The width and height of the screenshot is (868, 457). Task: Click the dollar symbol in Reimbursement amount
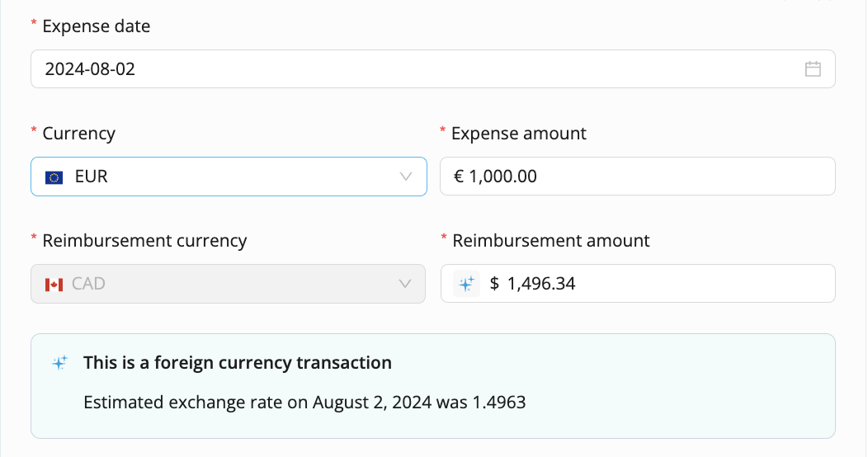pos(494,284)
